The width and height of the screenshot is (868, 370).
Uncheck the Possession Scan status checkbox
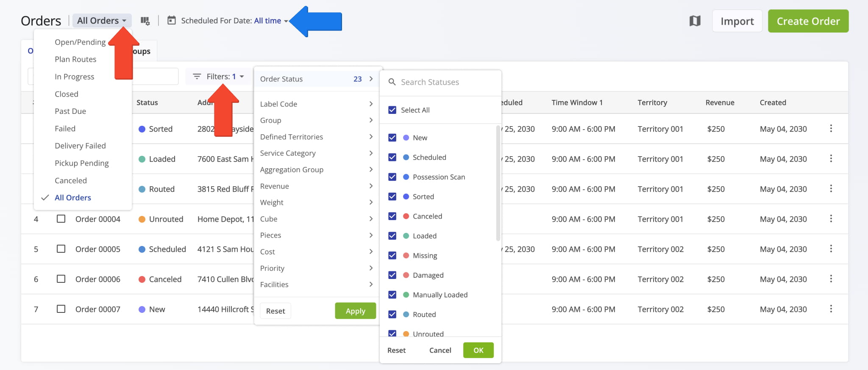pyautogui.click(x=392, y=177)
